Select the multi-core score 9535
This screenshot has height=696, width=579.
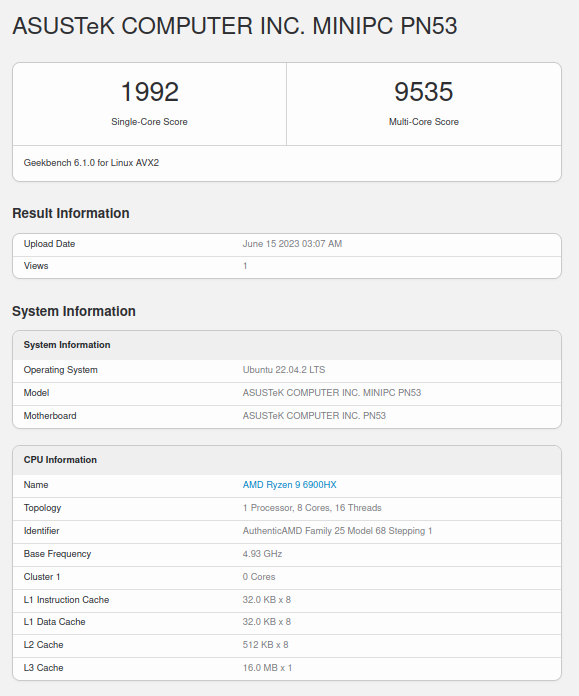coord(424,92)
